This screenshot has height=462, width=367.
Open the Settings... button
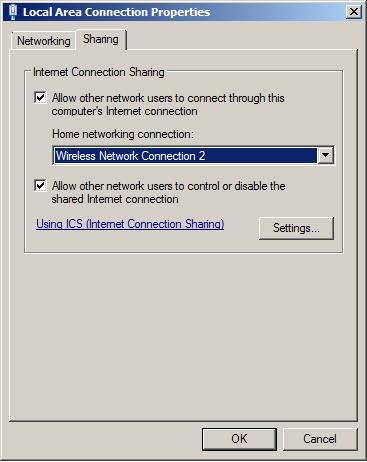click(296, 228)
